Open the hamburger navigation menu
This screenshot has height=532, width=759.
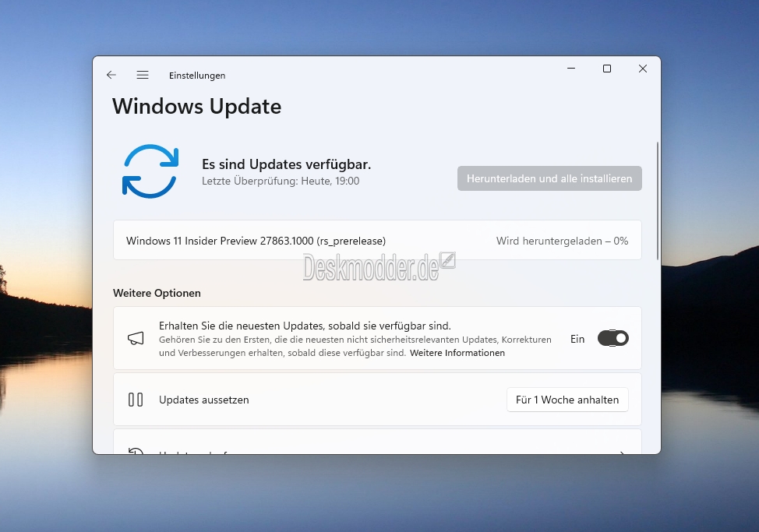(x=143, y=75)
